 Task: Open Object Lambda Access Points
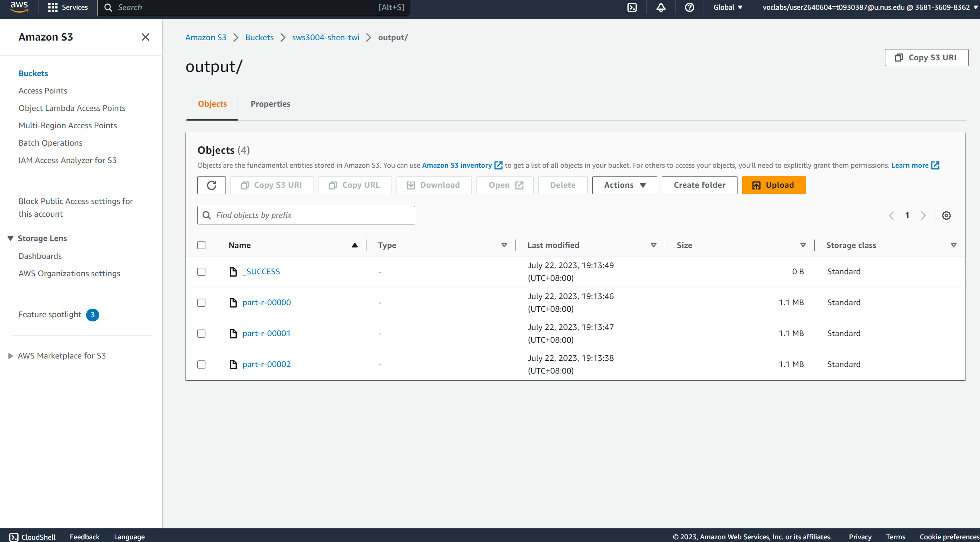(72, 108)
